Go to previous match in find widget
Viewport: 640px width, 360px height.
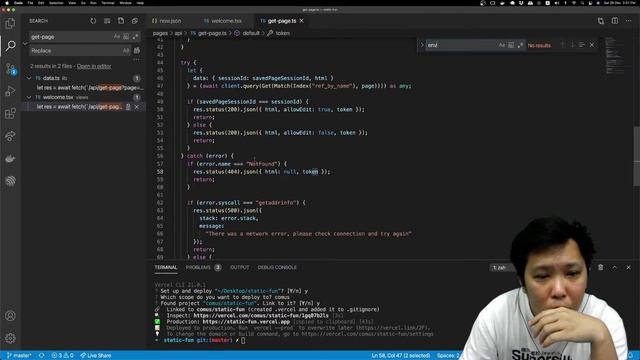(562, 45)
